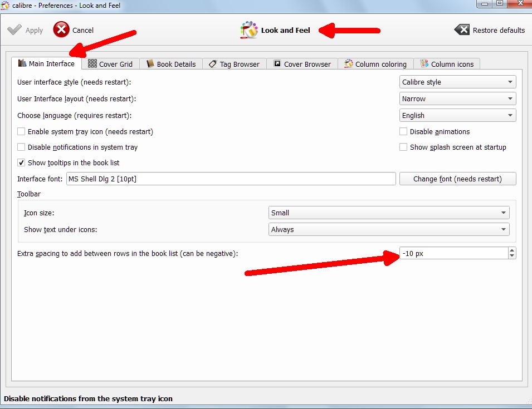This screenshot has height=409, width=532.
Task: Click the grey Apply checkmark icon
Action: click(14, 30)
